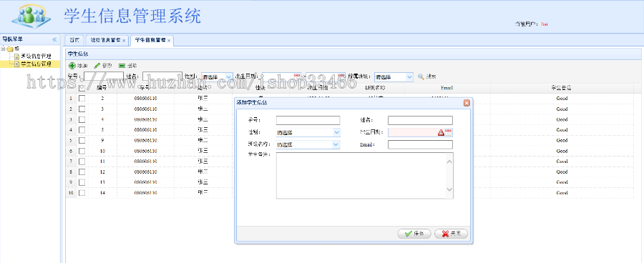This screenshot has width=644, height=263.
Task: Check the checkbox in row 5
Action: (x=82, y=140)
